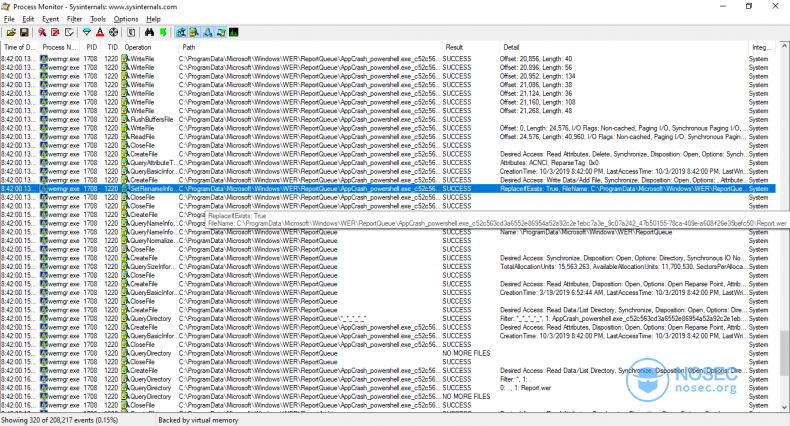
Task: Open the Filter funnel toolbar icon
Action: pos(87,32)
